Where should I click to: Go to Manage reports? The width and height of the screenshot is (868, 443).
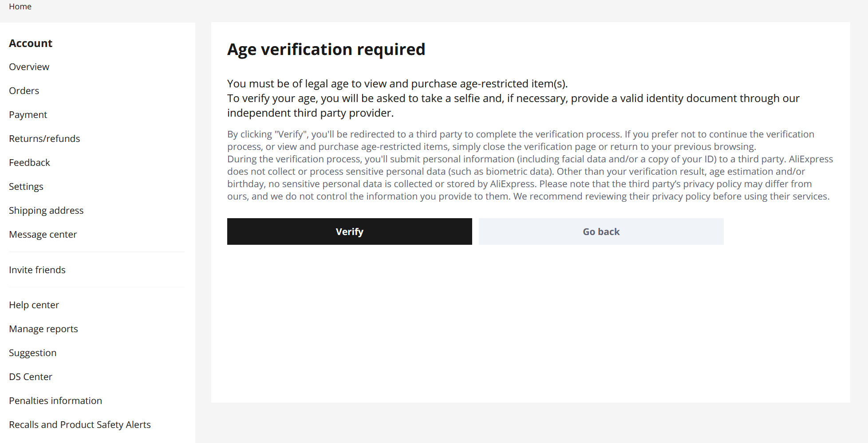[43, 329]
